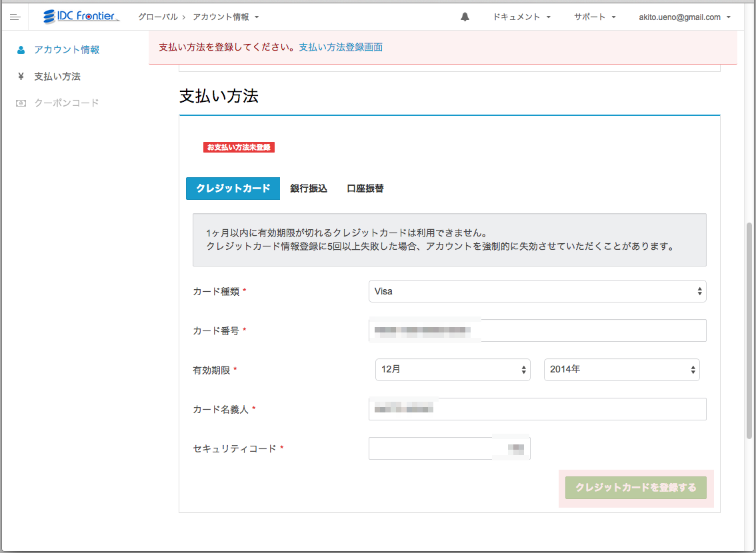This screenshot has height=553, width=756.
Task: Select the アカウント情報 person icon in sidebar
Action: (22, 49)
